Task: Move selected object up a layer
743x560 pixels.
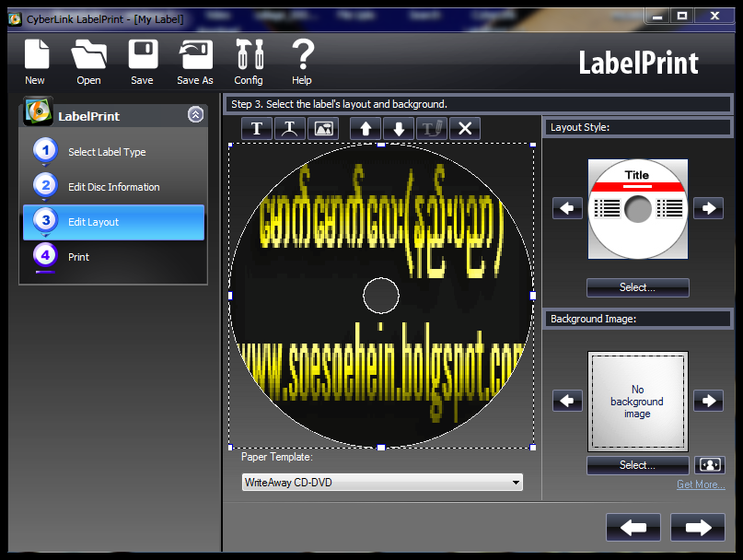Action: pyautogui.click(x=366, y=129)
